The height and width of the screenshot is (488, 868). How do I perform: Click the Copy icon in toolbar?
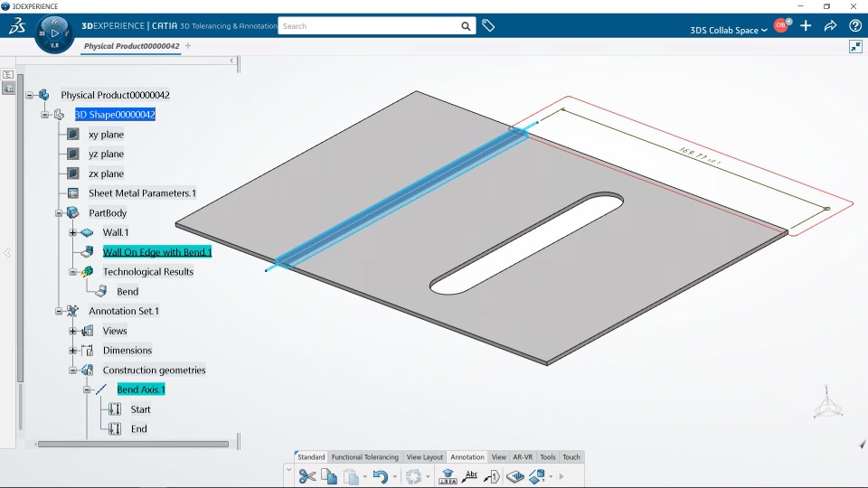tap(329, 476)
